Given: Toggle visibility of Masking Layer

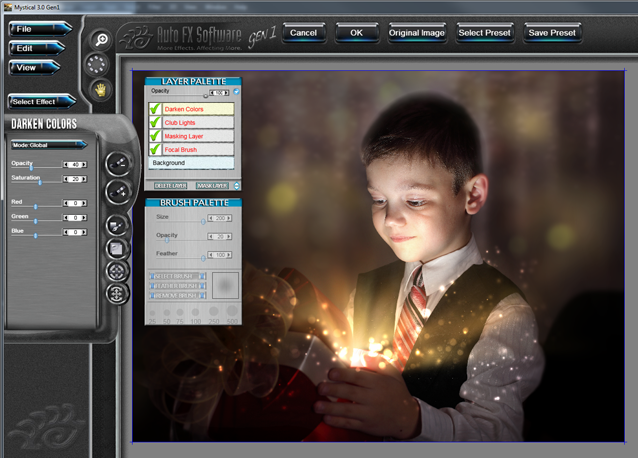Looking at the screenshot, I should tap(155, 135).
